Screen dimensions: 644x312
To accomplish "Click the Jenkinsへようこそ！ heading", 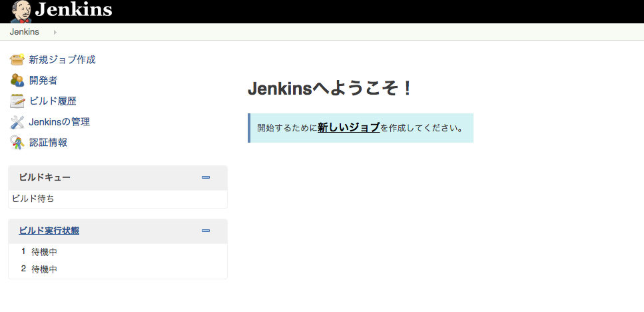I will 330,89.
